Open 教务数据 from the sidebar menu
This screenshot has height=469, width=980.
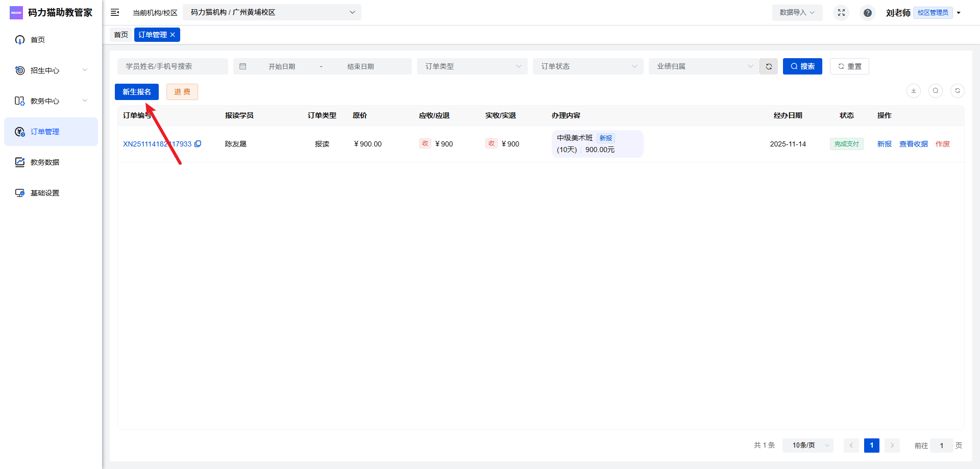(x=45, y=162)
